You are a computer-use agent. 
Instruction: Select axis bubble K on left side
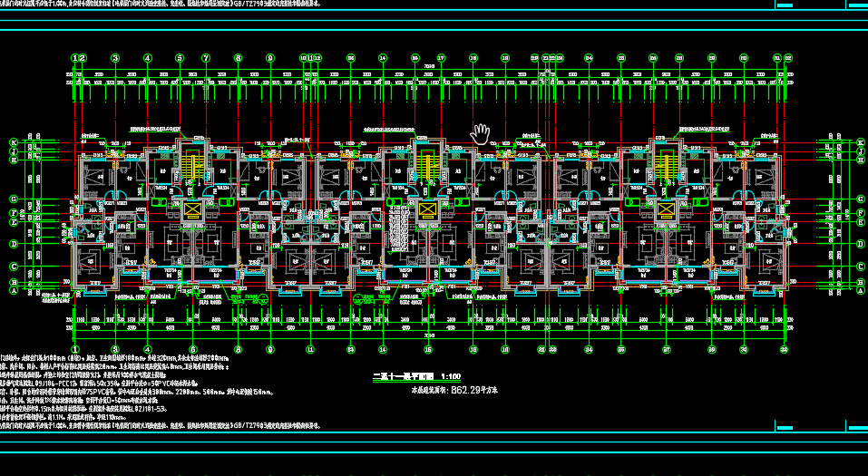(x=14, y=142)
